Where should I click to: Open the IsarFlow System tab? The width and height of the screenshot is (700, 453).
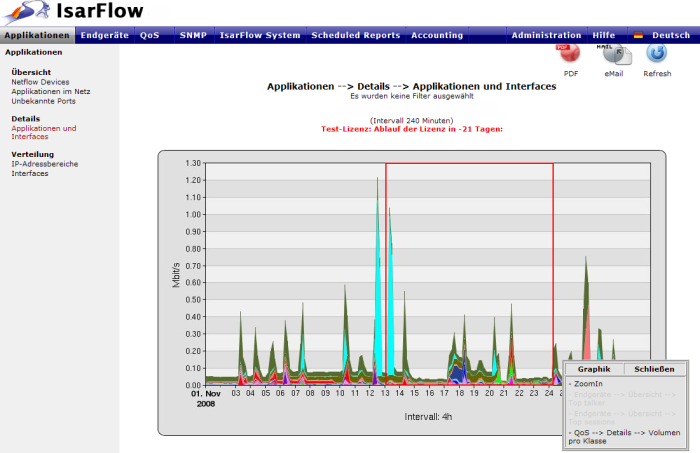point(260,35)
